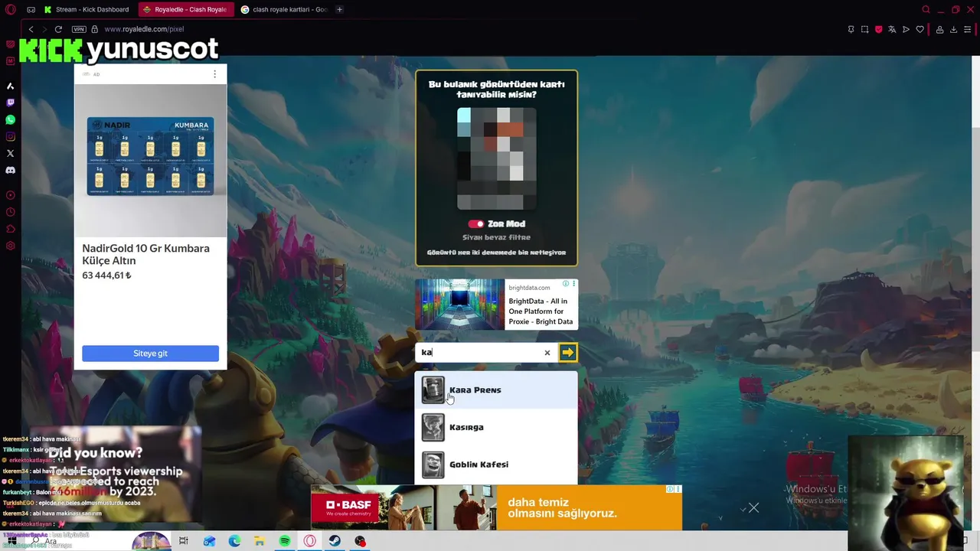Viewport: 980px width, 551px height.
Task: Open the NadirGold gold bar ad image
Action: [150, 160]
